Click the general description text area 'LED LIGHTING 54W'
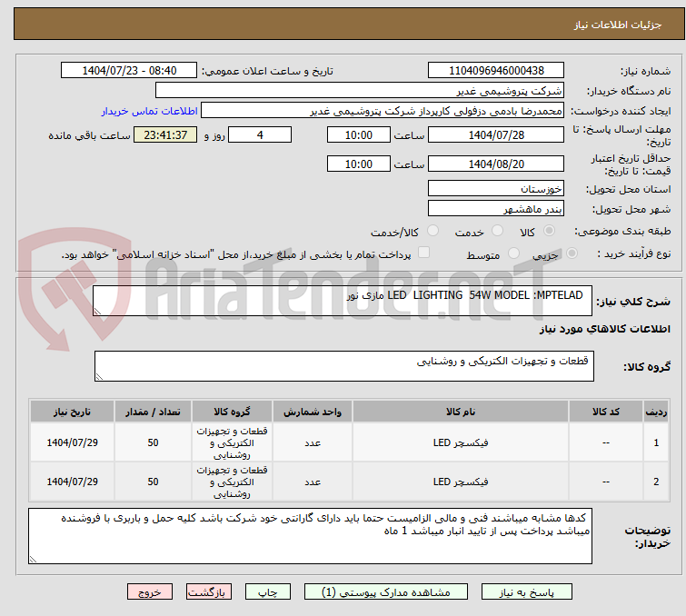 343,301
